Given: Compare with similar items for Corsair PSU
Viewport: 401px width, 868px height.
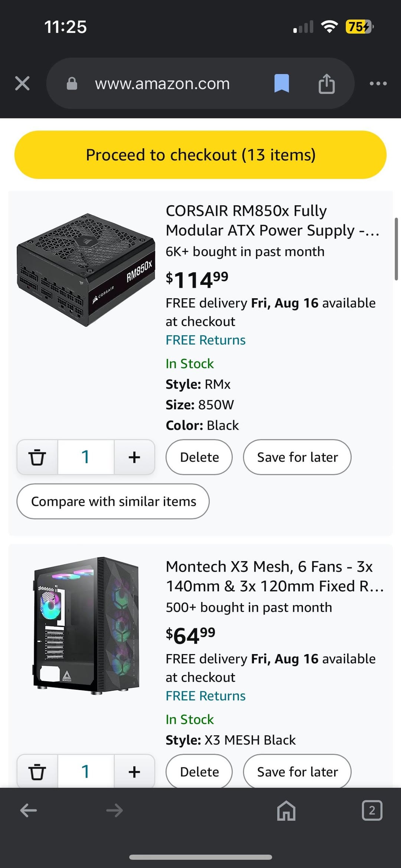Looking at the screenshot, I should tap(113, 501).
